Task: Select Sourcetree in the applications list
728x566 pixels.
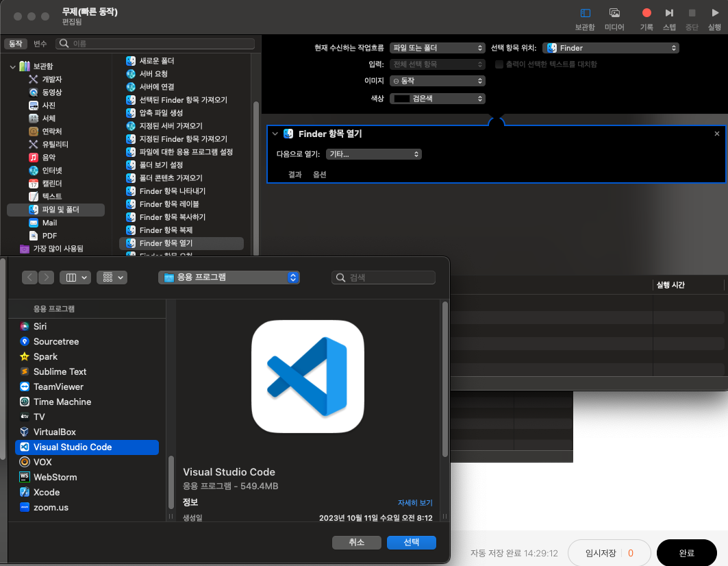Action: [x=87, y=341]
